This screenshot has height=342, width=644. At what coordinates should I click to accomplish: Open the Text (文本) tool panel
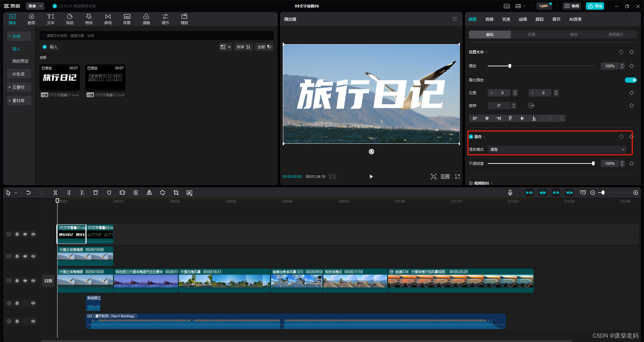(x=50, y=19)
